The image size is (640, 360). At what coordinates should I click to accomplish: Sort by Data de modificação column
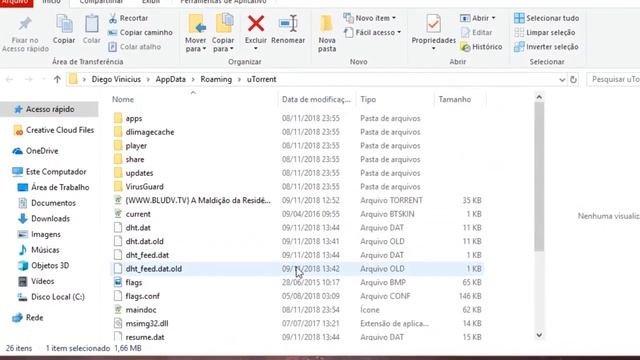tap(316, 99)
